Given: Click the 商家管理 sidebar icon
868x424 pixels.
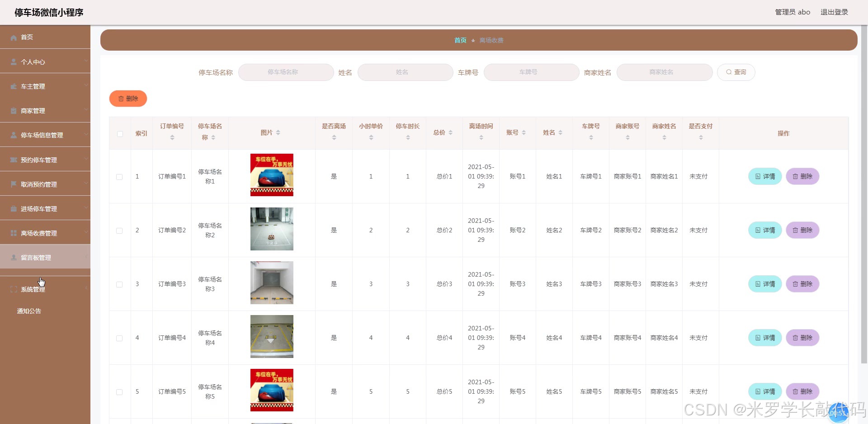Looking at the screenshot, I should point(14,111).
